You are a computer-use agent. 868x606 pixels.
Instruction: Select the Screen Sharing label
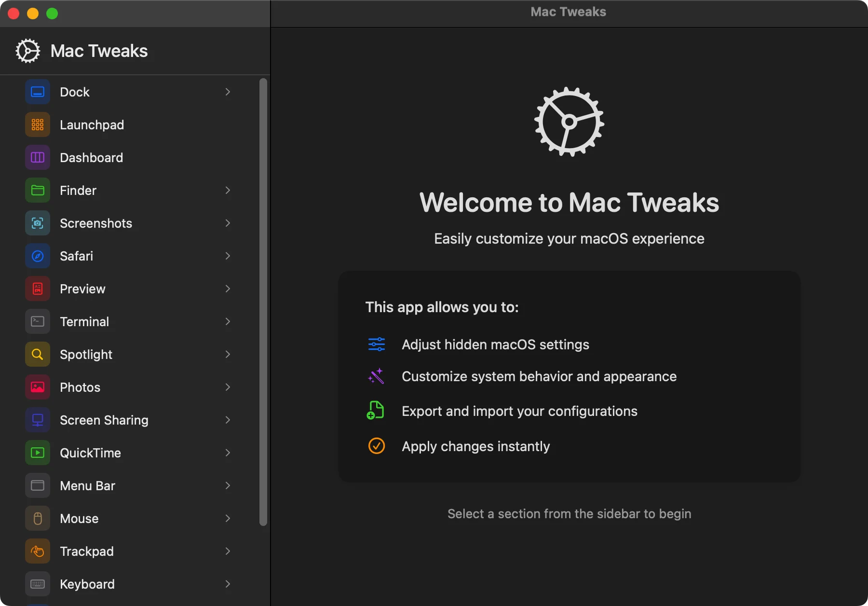[x=104, y=420]
